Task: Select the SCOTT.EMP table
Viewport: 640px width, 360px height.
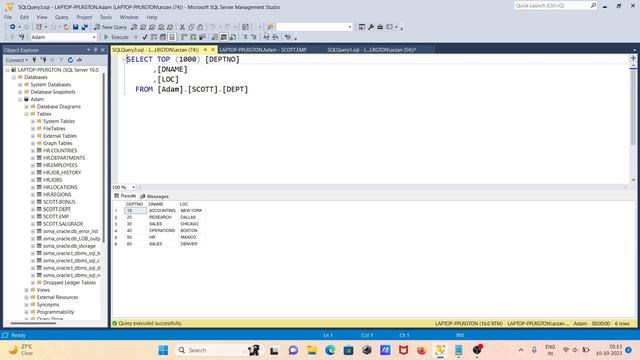Action: pos(56,217)
